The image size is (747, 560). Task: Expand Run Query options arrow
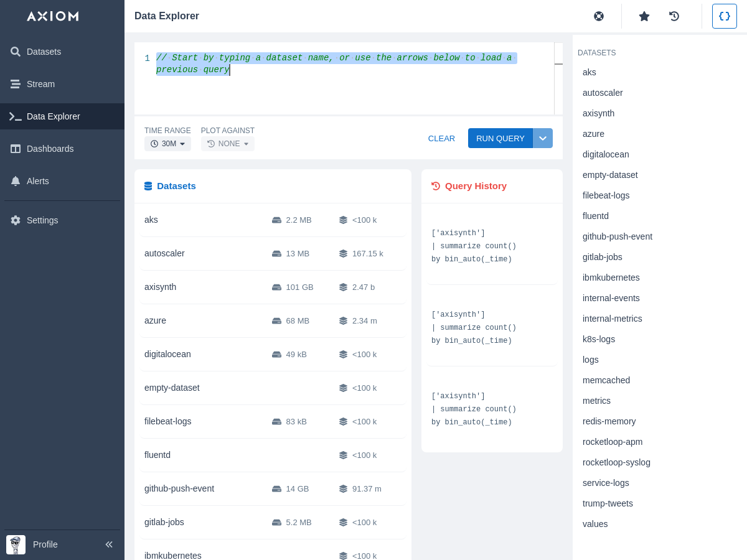(543, 138)
